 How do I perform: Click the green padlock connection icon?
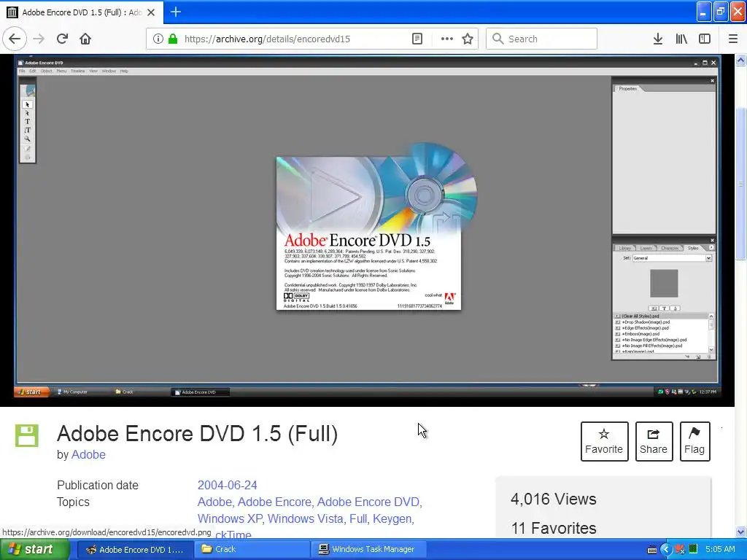(173, 39)
